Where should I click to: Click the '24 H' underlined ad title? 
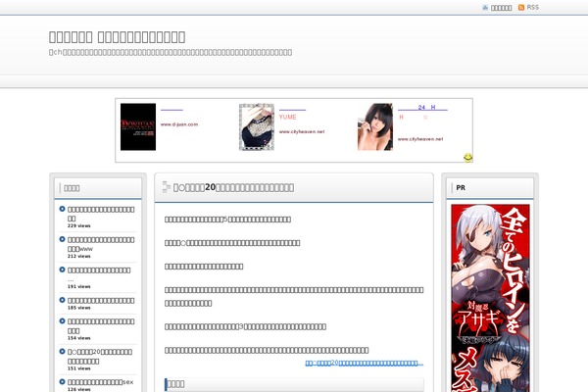422,107
